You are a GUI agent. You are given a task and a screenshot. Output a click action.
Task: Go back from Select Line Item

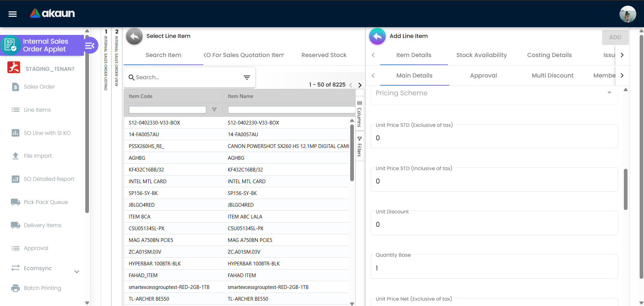(134, 36)
